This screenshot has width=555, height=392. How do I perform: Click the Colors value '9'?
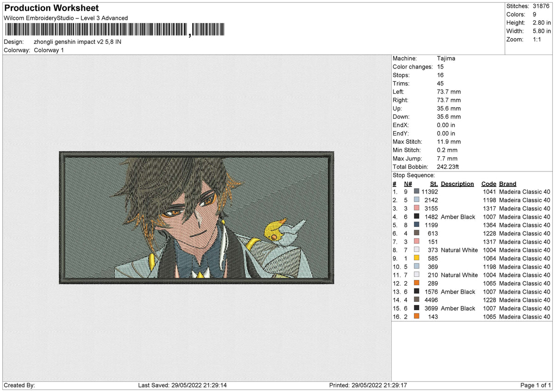535,14
